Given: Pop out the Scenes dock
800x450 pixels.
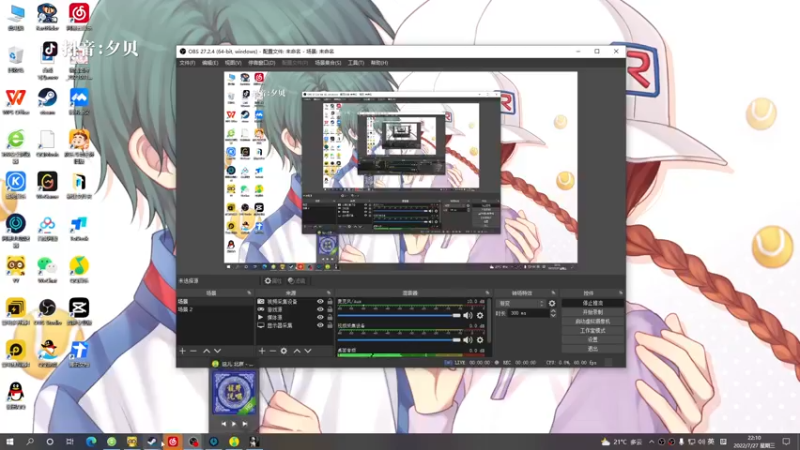Looking at the screenshot, I should pyautogui.click(x=249, y=293).
